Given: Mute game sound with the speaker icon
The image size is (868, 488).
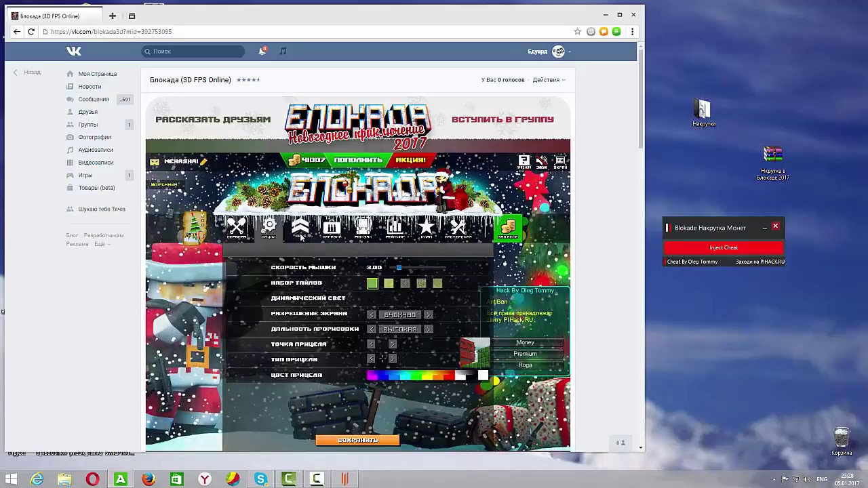Looking at the screenshot, I should 542,162.
